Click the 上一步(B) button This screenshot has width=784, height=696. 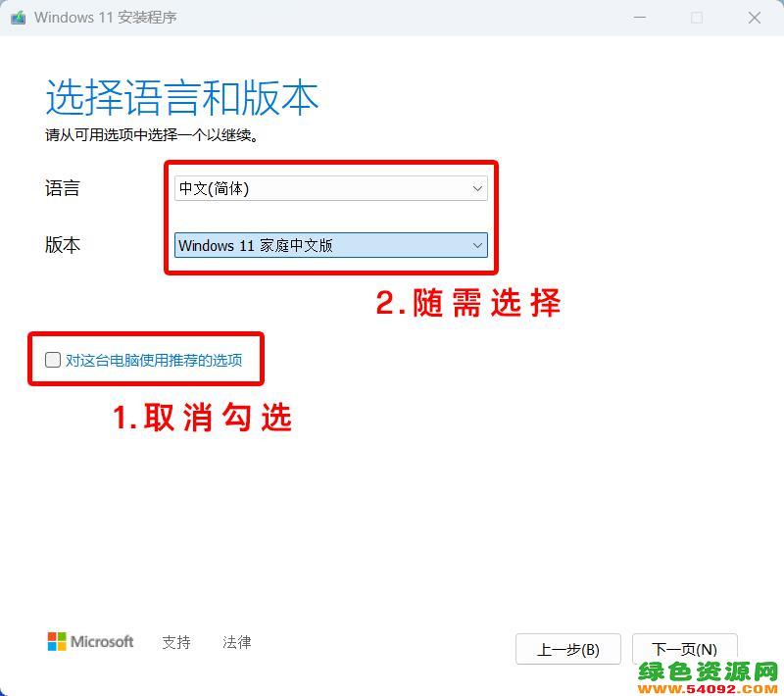[x=568, y=648]
